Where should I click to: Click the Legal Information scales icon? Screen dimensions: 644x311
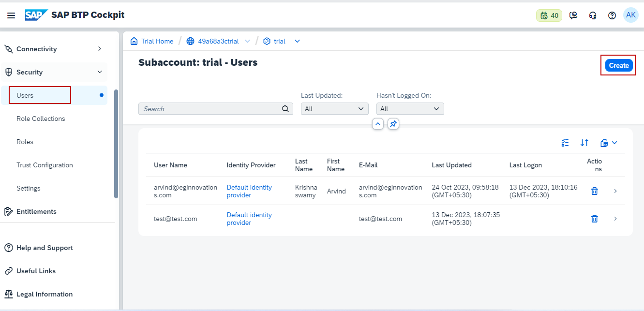coord(9,294)
